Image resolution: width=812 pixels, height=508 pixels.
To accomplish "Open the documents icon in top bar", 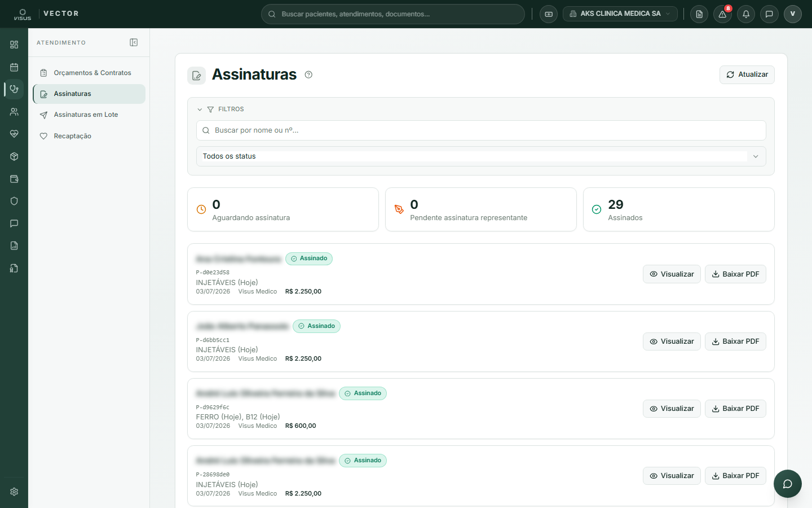I will tap(699, 14).
